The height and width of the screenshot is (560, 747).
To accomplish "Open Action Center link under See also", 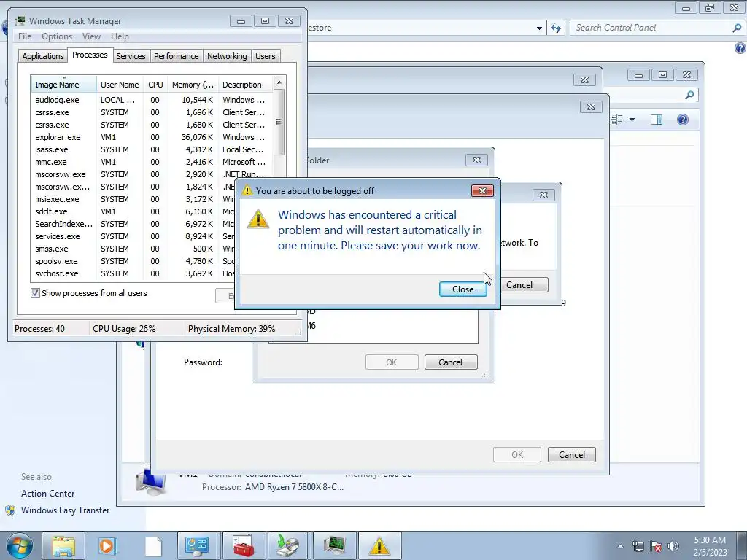I will pos(47,494).
